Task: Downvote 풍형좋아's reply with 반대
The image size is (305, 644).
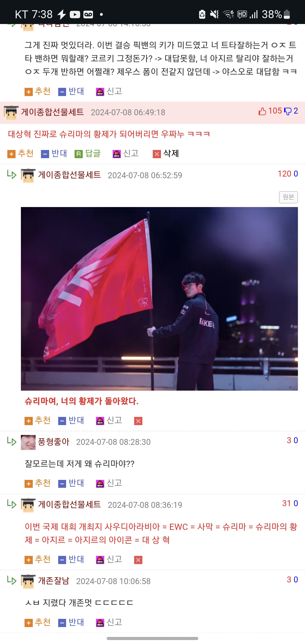Action: pos(71,483)
